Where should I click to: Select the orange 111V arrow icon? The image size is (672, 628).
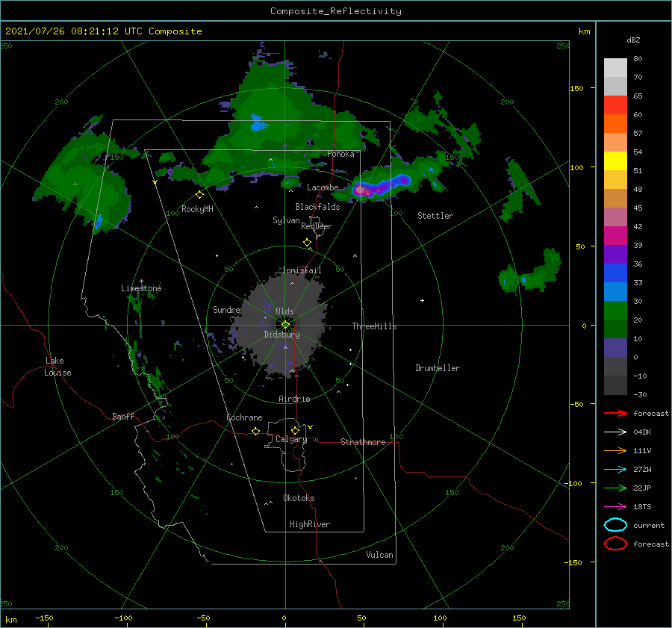pos(615,450)
